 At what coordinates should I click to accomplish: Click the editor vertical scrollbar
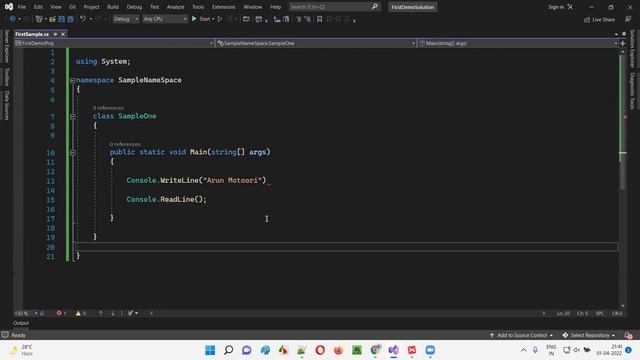pos(622,178)
